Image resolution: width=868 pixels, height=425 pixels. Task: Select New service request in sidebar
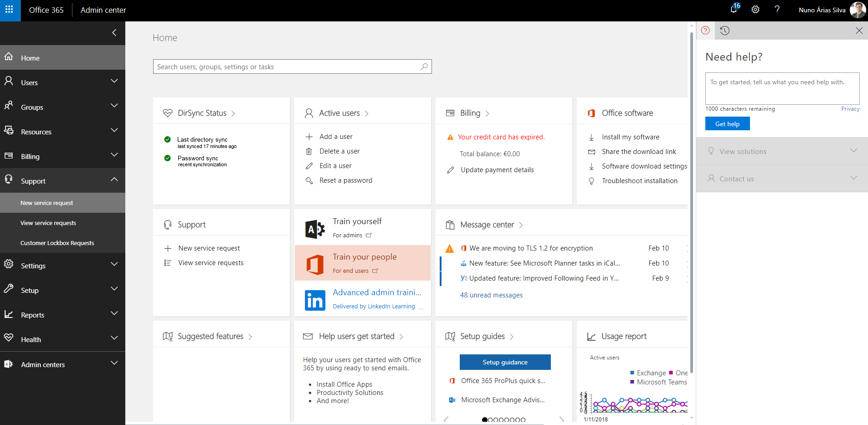click(62, 203)
